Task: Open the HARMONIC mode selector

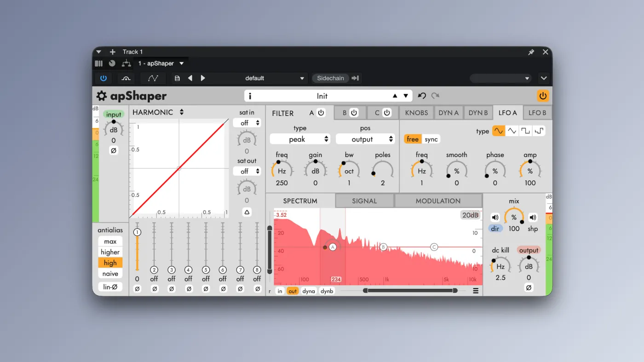Action: click(x=158, y=112)
